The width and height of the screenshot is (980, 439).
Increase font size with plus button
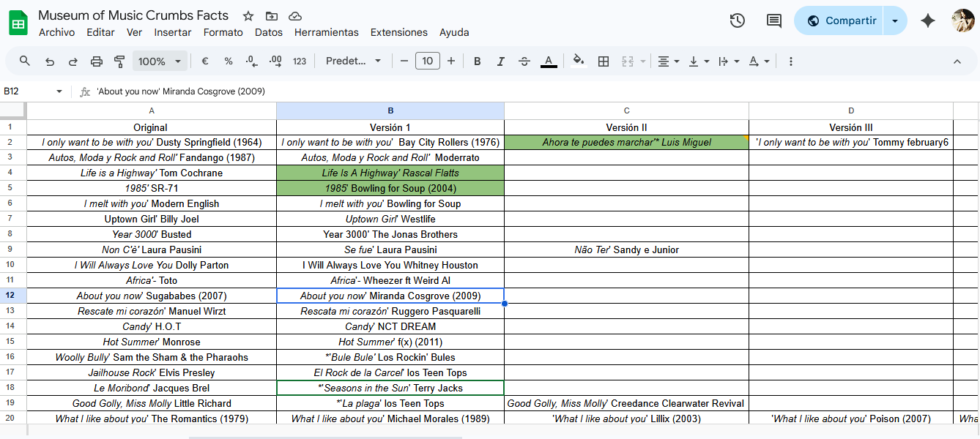pos(451,61)
